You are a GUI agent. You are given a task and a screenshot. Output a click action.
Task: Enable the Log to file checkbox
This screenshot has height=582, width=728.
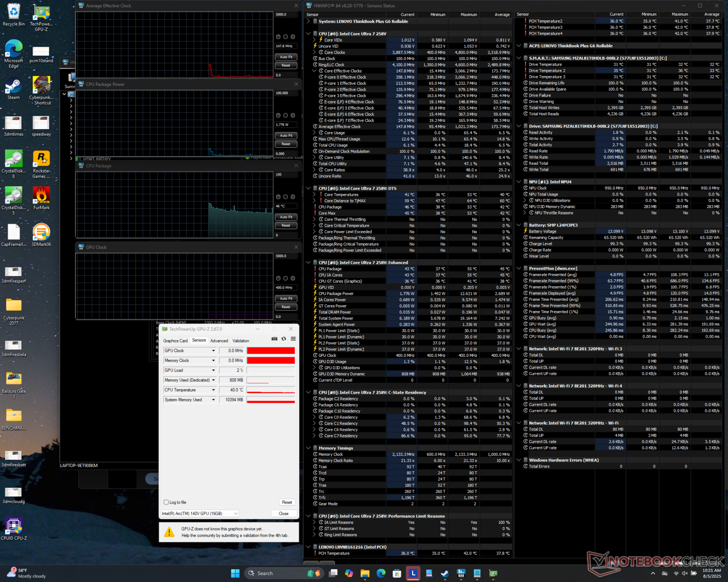tap(166, 502)
